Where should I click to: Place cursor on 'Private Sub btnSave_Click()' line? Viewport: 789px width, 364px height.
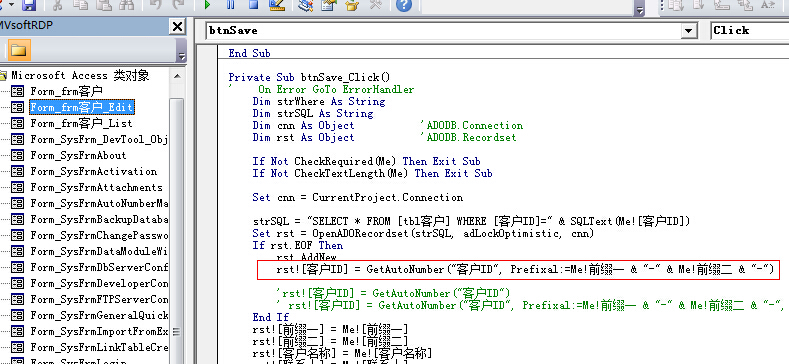[309, 78]
